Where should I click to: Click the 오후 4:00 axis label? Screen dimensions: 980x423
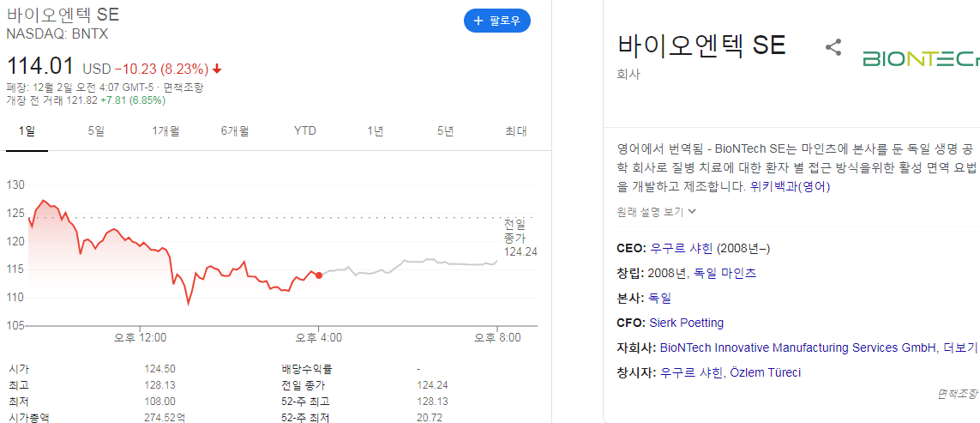tap(319, 338)
